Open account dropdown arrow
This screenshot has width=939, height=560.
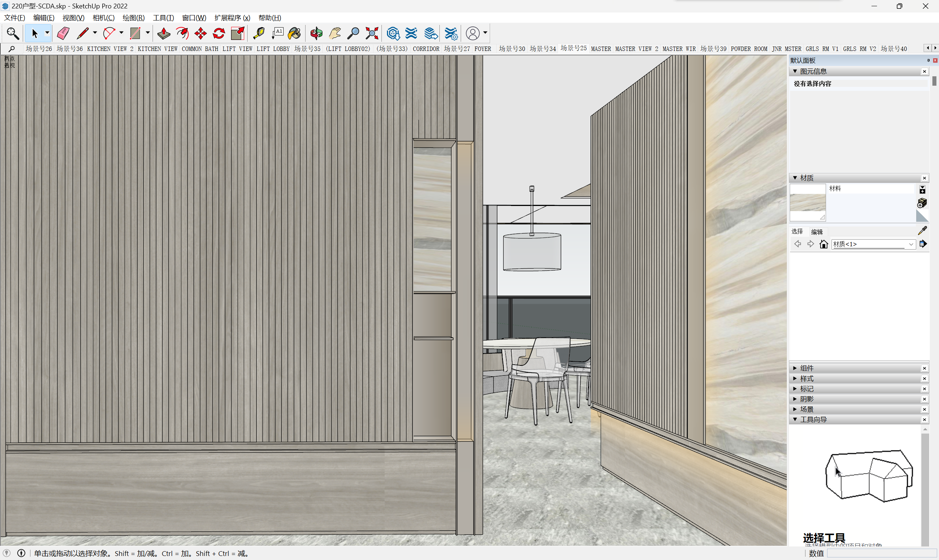click(x=485, y=33)
